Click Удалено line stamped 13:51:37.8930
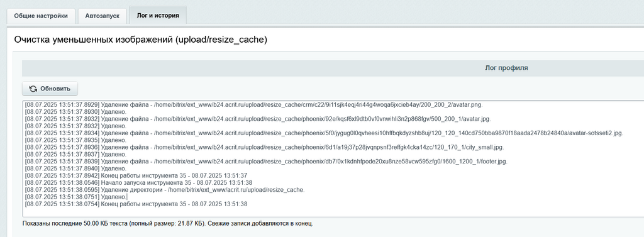The image size is (644, 237). (x=75, y=112)
